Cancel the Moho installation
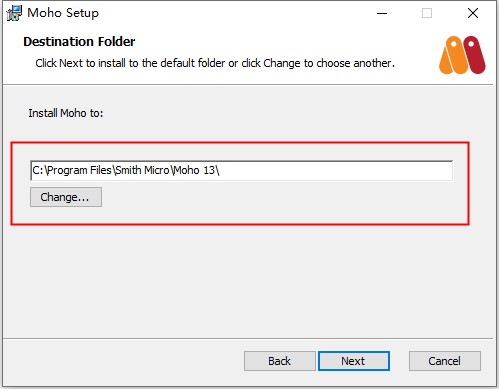 click(x=445, y=361)
